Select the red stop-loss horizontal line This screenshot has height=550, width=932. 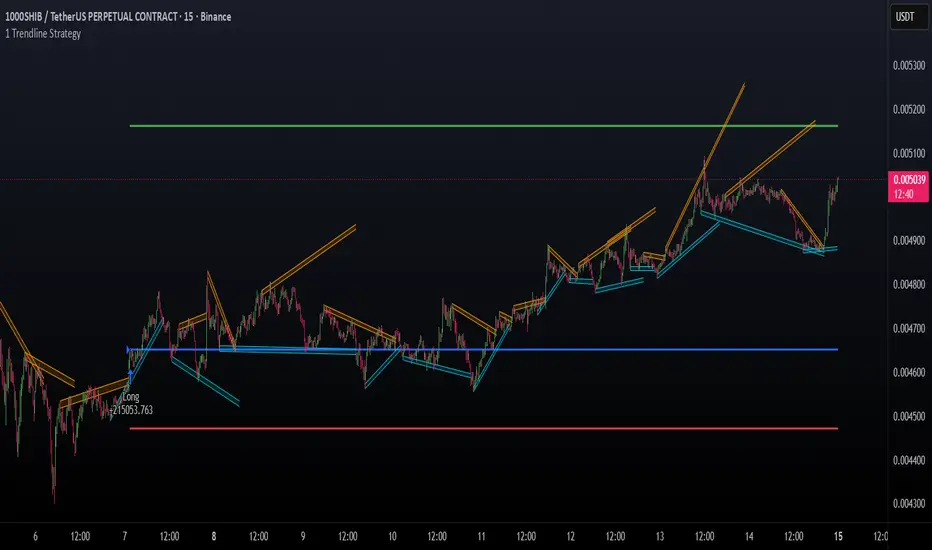(483, 429)
